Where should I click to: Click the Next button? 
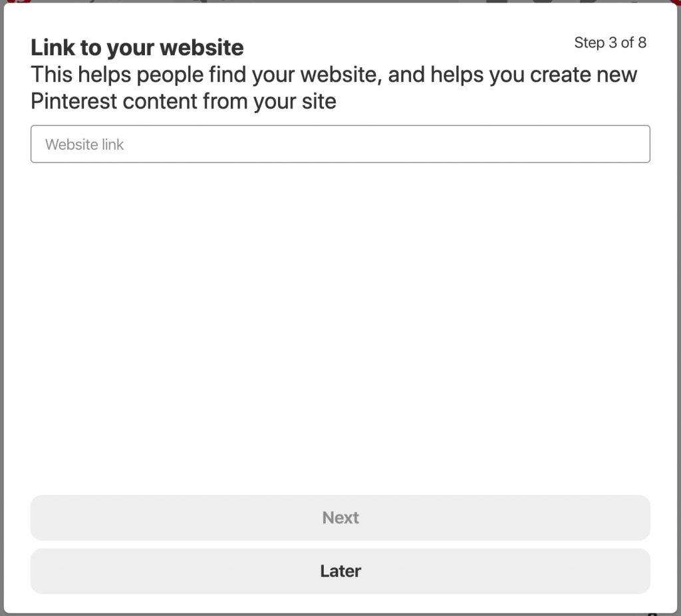[340, 518]
